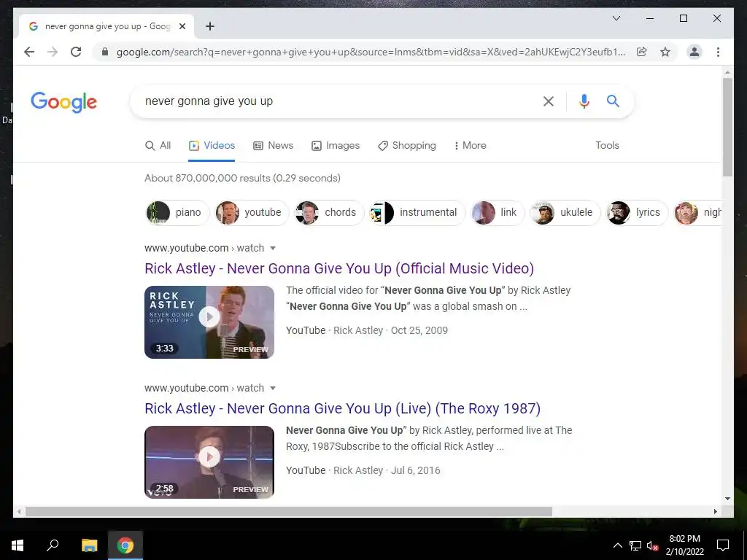Expand the dropdown beside the first youtube.com result
The image size is (747, 560).
point(273,248)
